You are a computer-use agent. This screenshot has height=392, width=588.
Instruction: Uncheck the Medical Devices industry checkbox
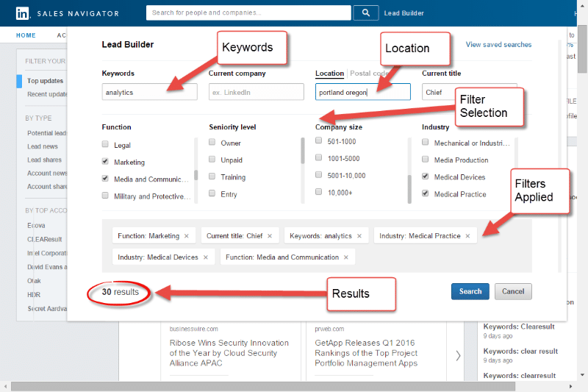[x=426, y=177]
